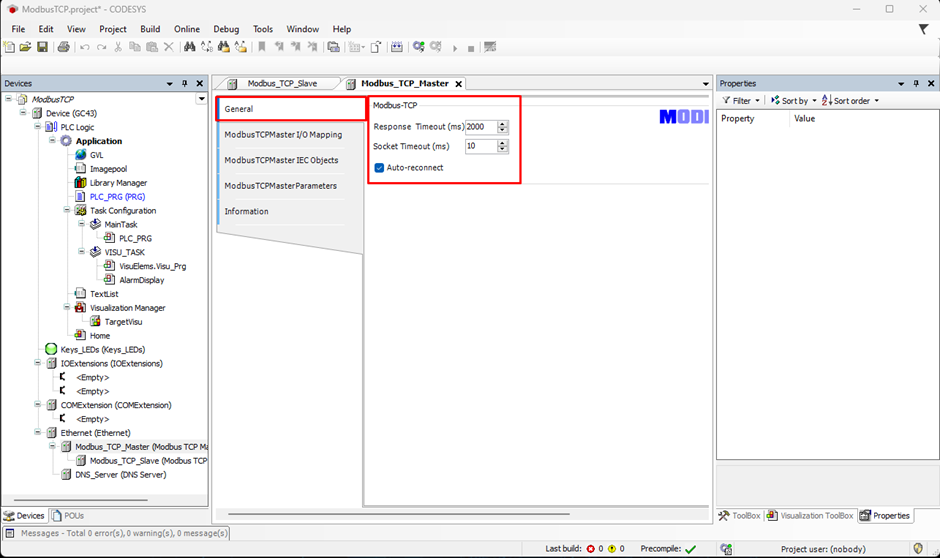Switch to the Visualization ToolBox tab
The height and width of the screenshot is (558, 940).
tap(811, 515)
